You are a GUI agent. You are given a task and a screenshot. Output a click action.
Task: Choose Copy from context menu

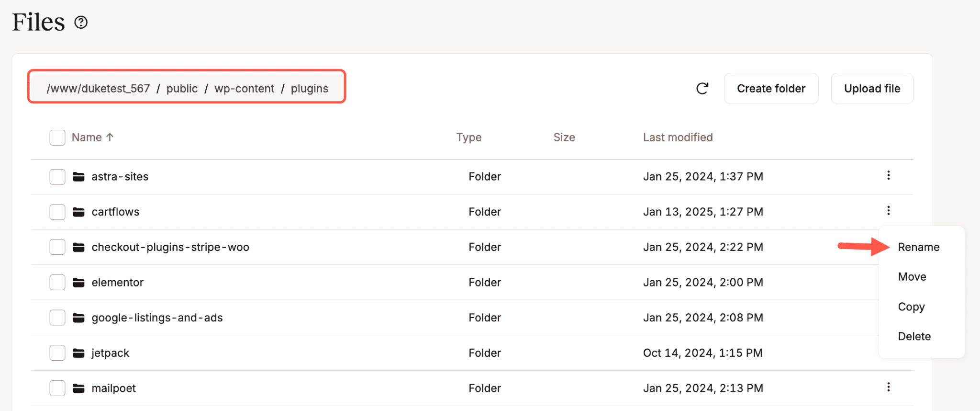pos(911,307)
